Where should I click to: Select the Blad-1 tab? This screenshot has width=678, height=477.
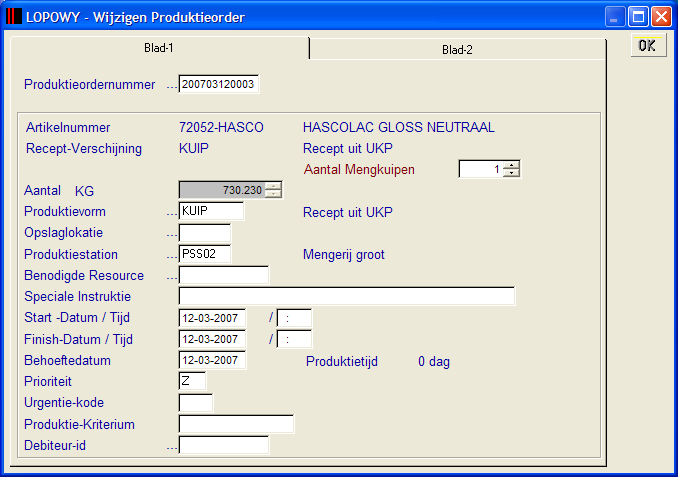pyautogui.click(x=159, y=48)
